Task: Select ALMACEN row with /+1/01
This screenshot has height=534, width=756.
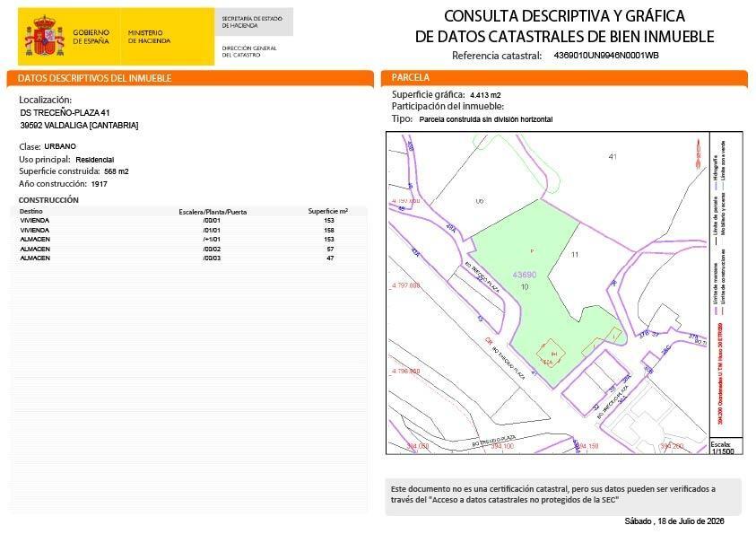Action: tap(188, 240)
